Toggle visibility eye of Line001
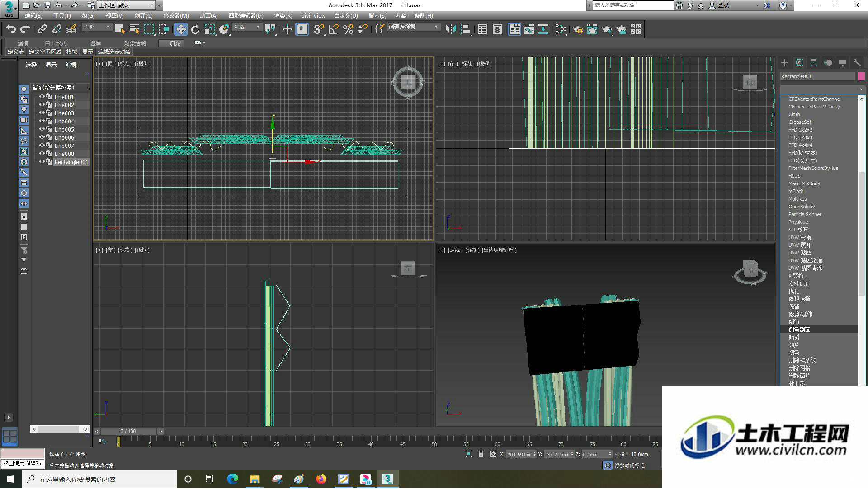Viewport: 868px width, 489px height. tap(42, 97)
